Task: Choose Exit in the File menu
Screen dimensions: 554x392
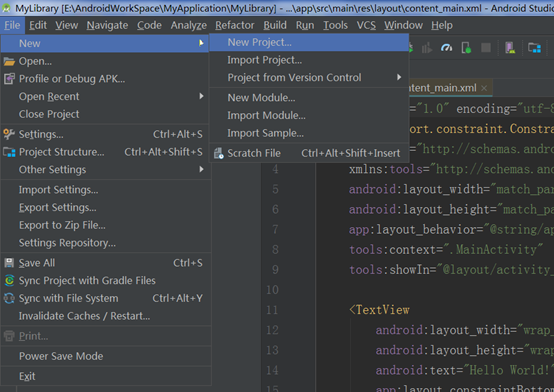Action: [x=105, y=376]
